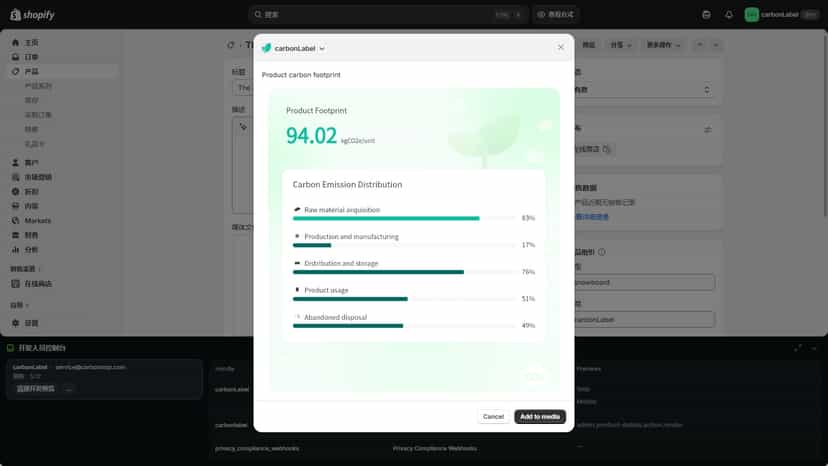Open the product status select dropdown
The width and height of the screenshot is (828, 466).
coord(644,90)
